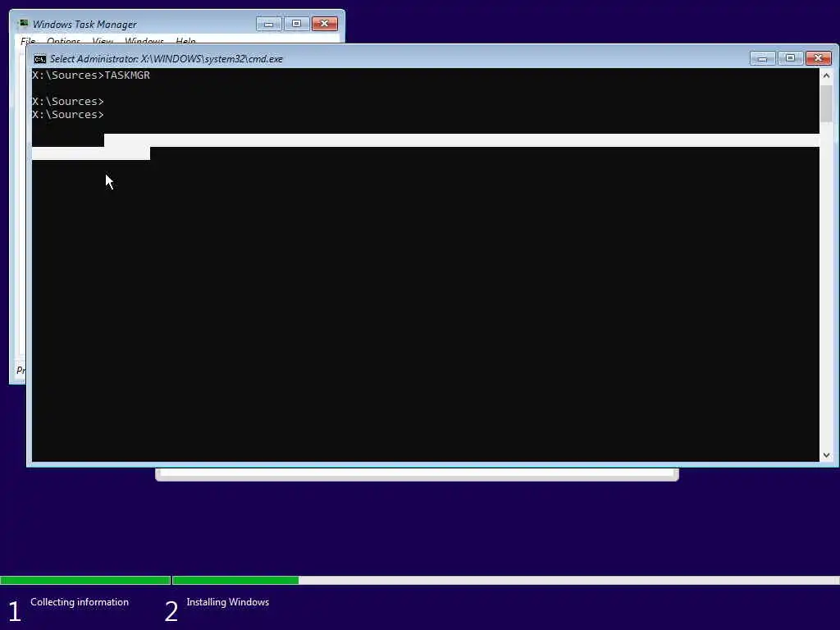Maximize the Windows Task Manager window
This screenshot has height=630, width=840.
[x=296, y=24]
